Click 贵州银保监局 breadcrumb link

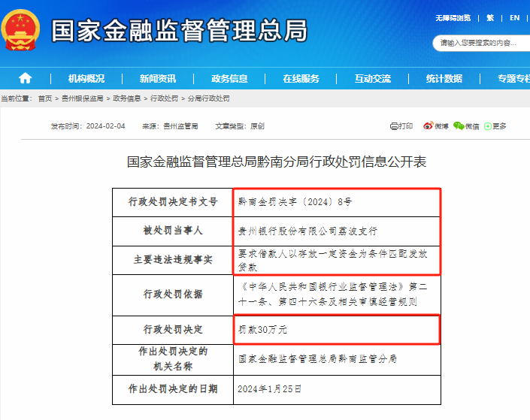coord(82,98)
